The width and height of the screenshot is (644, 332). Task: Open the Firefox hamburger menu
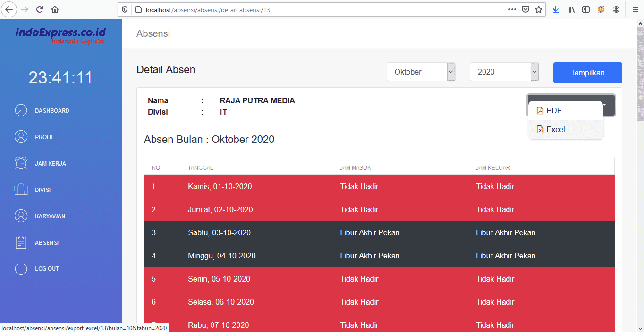635,9
